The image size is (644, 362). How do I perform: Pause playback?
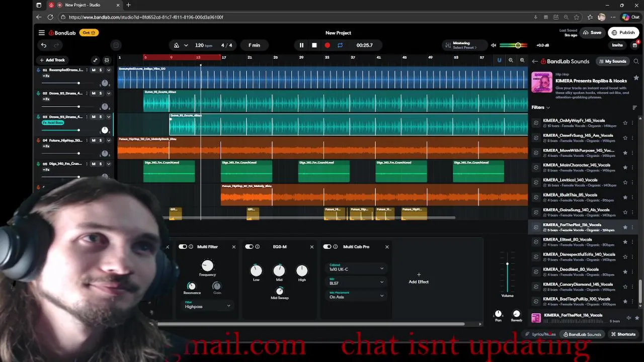301,45
